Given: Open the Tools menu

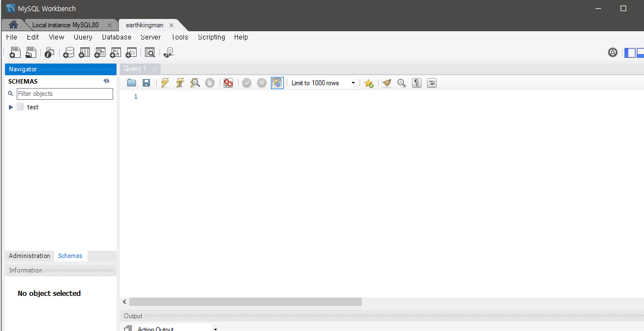Looking at the screenshot, I should pos(180,37).
